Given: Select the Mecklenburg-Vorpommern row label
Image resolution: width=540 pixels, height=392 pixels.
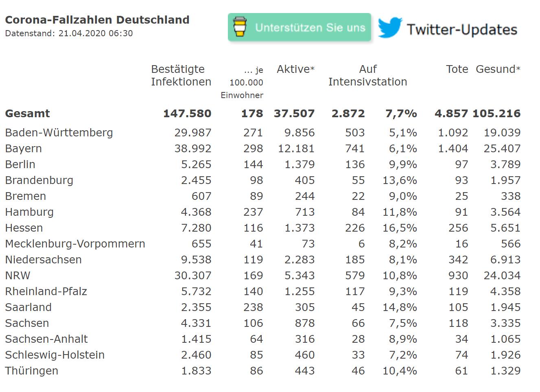Looking at the screenshot, I should 75,244.
